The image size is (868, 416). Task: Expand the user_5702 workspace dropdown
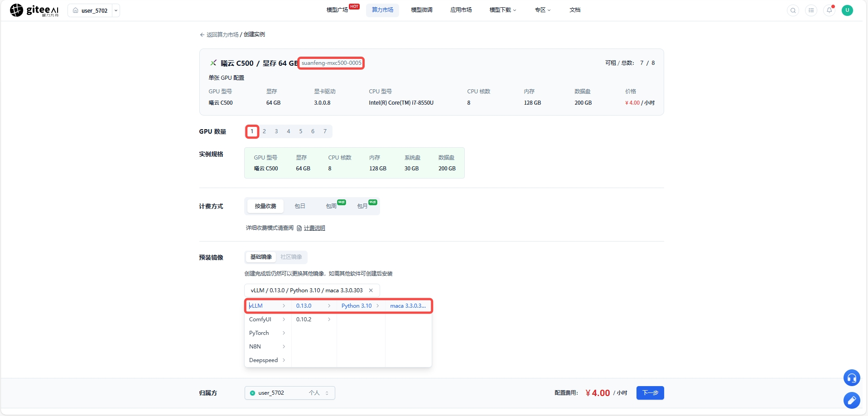(116, 10)
